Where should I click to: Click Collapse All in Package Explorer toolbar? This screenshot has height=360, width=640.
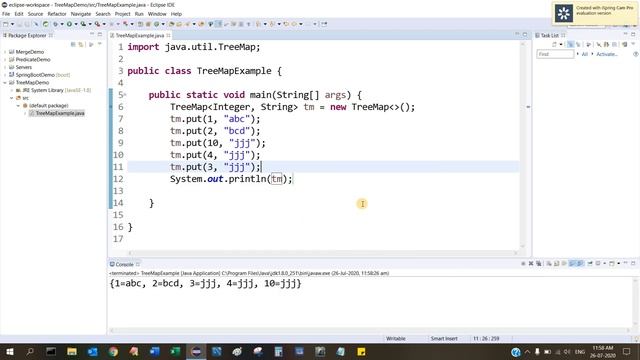click(x=73, y=44)
